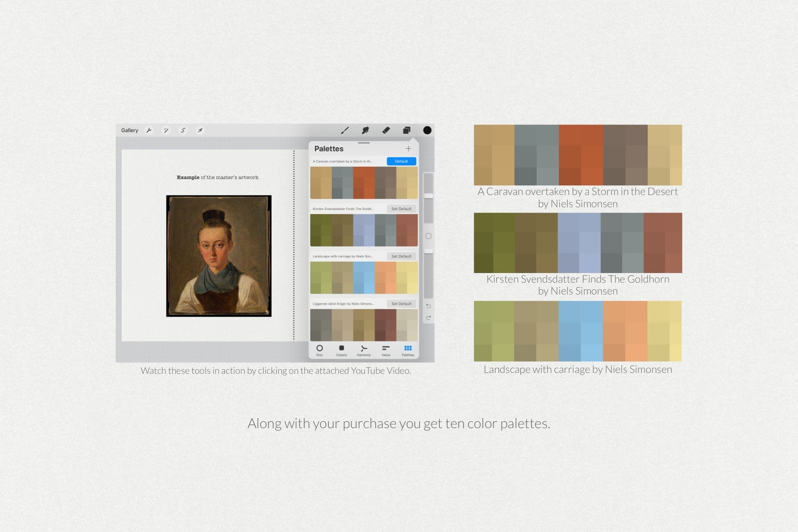
Task: Select a swatch in the Caravan palette
Action: click(x=364, y=182)
